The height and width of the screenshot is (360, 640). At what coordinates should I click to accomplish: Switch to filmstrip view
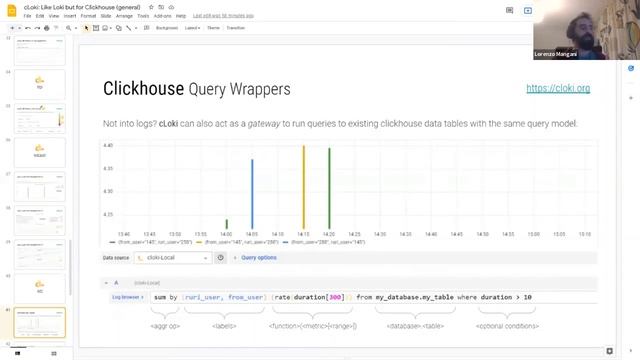pyautogui.click(x=18, y=353)
